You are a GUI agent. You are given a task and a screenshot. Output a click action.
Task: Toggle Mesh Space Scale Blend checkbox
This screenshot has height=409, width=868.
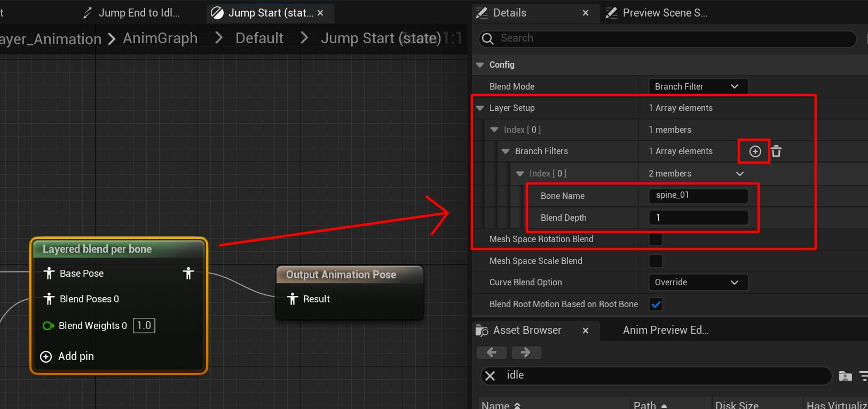pos(656,261)
